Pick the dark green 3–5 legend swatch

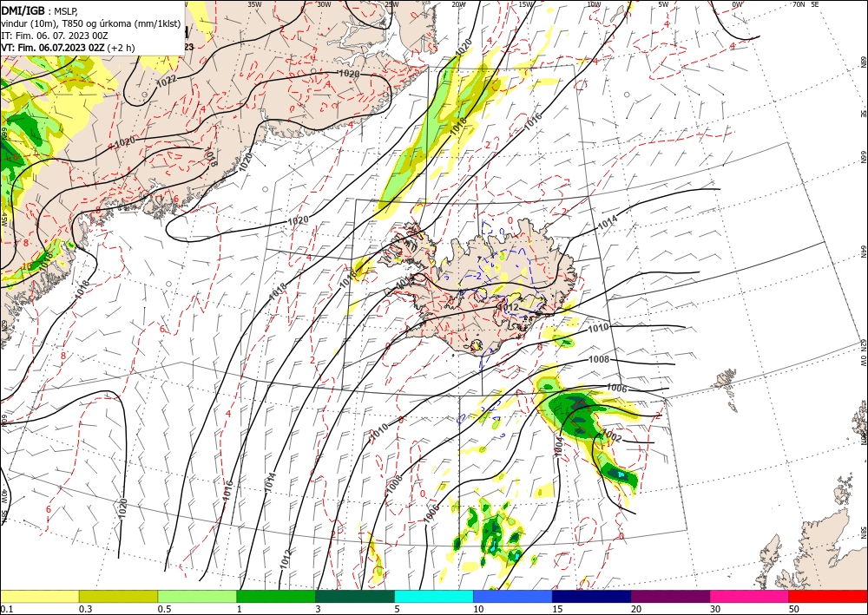click(355, 596)
